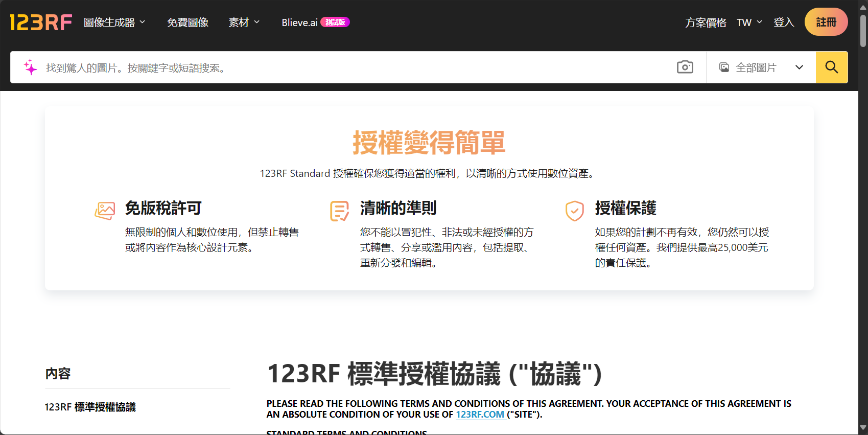The image size is (868, 435).
Task: Click the image icon beside 全部圖片
Action: point(724,67)
